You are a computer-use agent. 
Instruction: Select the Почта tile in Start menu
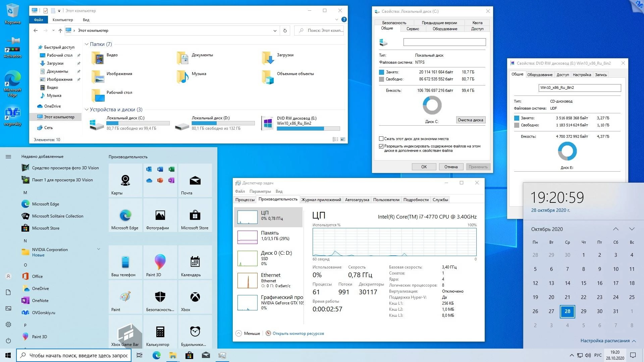195,181
